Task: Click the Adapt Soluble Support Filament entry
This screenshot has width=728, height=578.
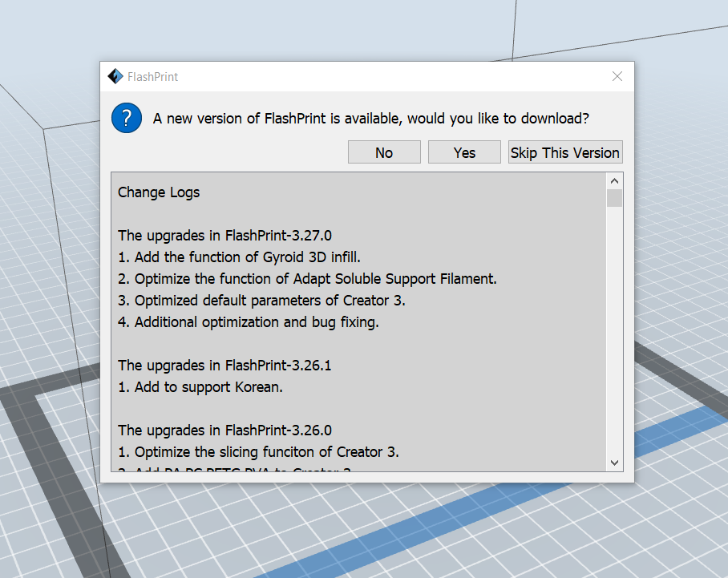Action: click(x=308, y=279)
